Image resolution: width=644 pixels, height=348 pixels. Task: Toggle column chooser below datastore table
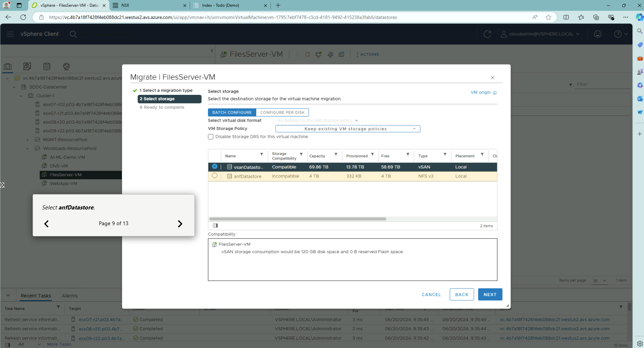pyautogui.click(x=215, y=226)
